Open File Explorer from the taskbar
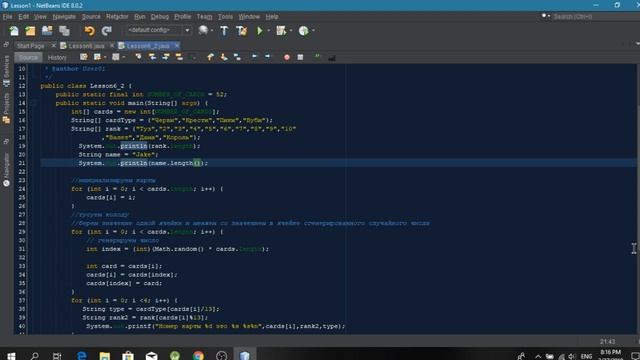Image resolution: width=640 pixels, height=360 pixels. click(x=105, y=356)
